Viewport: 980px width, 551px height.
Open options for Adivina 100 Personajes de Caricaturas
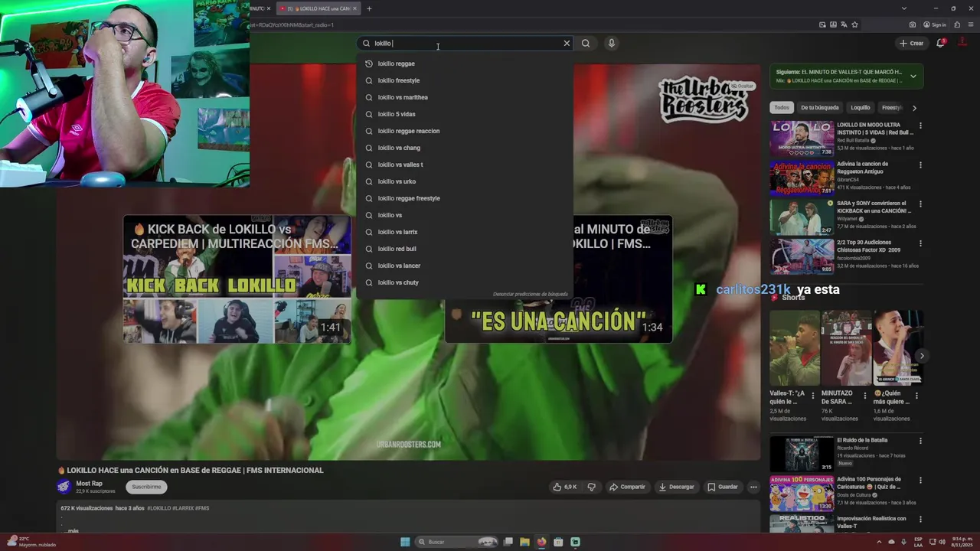[920, 480]
